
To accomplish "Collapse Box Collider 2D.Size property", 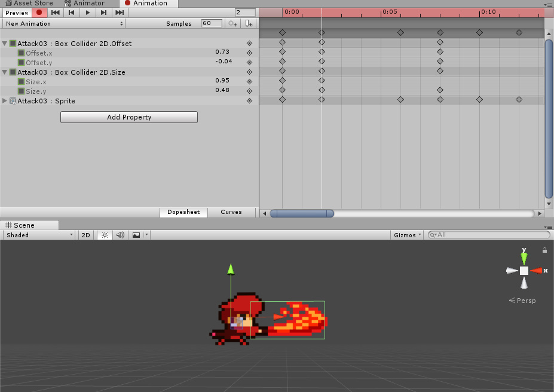I will click(x=5, y=72).
